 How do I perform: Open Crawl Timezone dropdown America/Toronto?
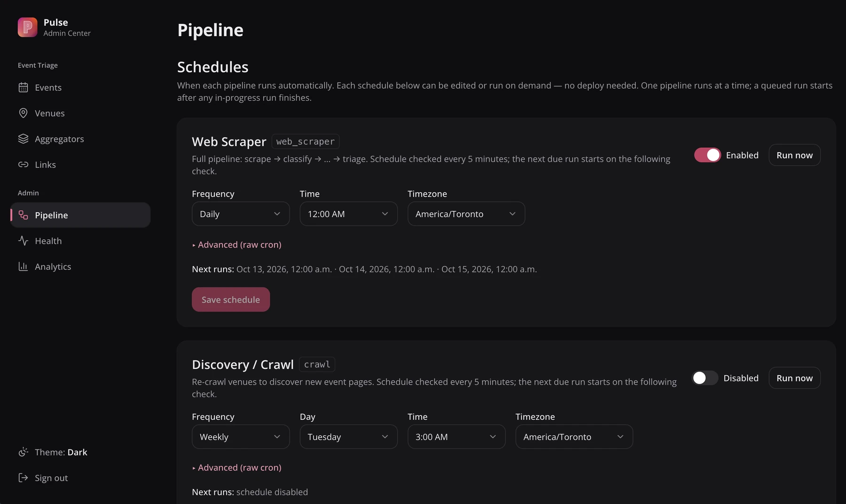574,437
